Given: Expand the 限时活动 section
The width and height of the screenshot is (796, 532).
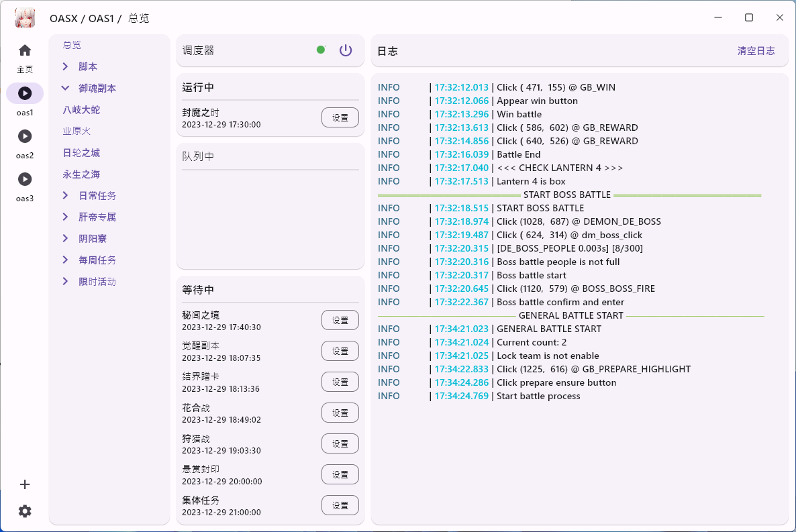Looking at the screenshot, I should (x=66, y=281).
